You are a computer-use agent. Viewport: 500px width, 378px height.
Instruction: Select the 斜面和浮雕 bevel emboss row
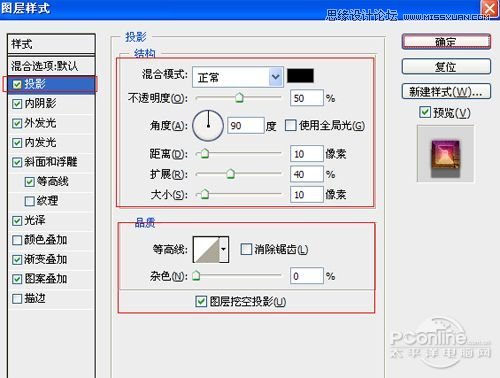[x=51, y=162]
